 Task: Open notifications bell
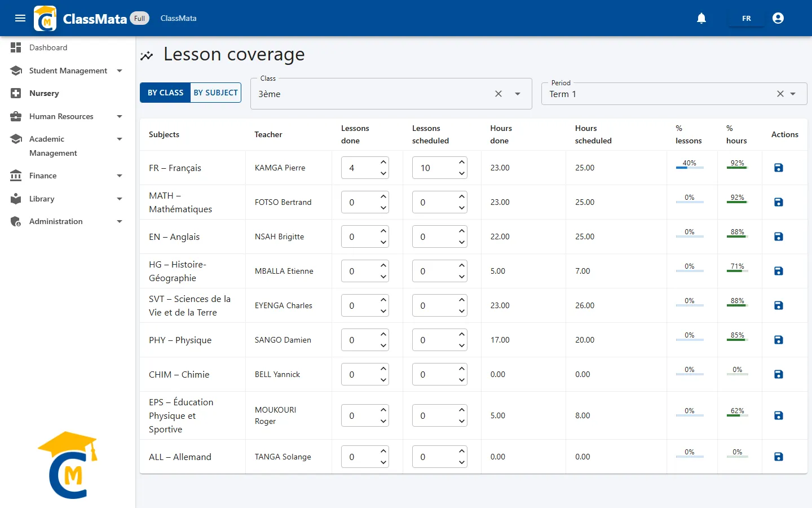click(701, 18)
